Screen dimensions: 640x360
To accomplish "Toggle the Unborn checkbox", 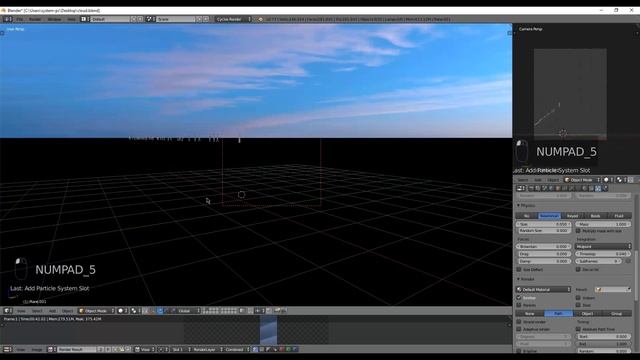I will 578,298.
